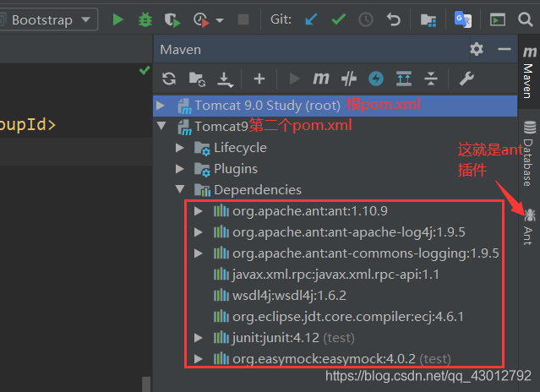Expand org.apache.ant:ant:1.10.9 dependency
Viewport: 540px width, 392px height.
point(198,211)
